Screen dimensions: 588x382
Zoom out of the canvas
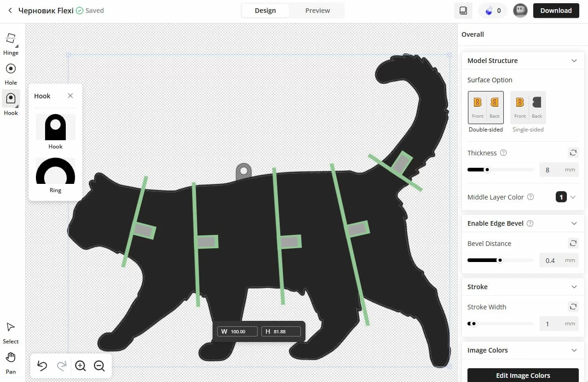point(99,366)
